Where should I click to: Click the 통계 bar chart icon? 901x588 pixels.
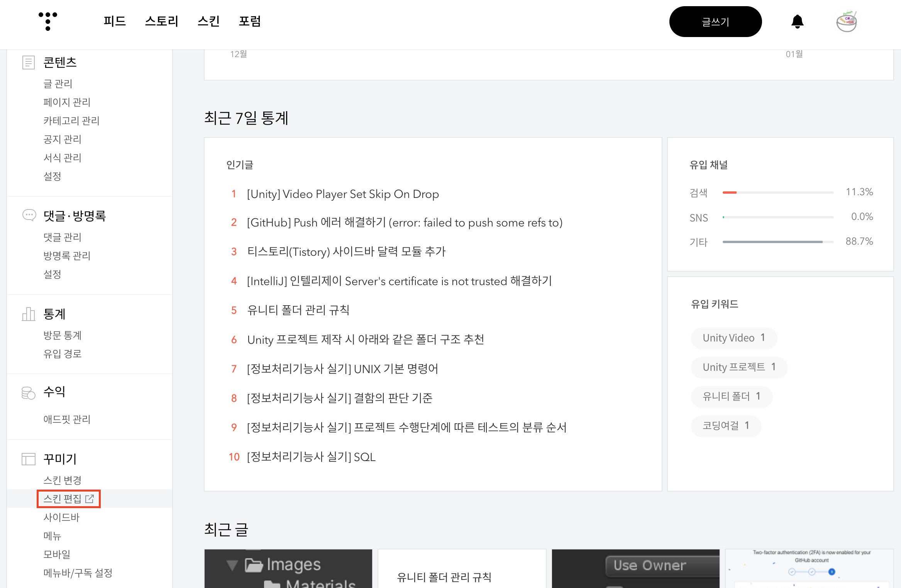click(29, 314)
